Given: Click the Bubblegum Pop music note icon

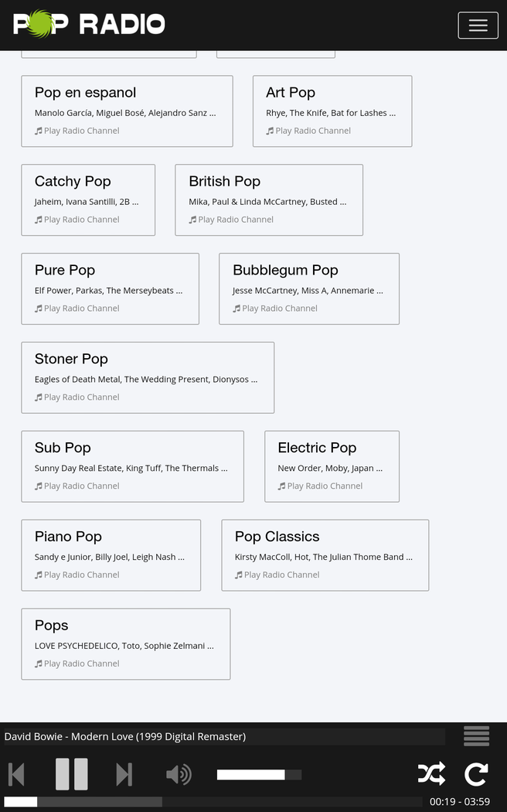Looking at the screenshot, I should point(236,309).
